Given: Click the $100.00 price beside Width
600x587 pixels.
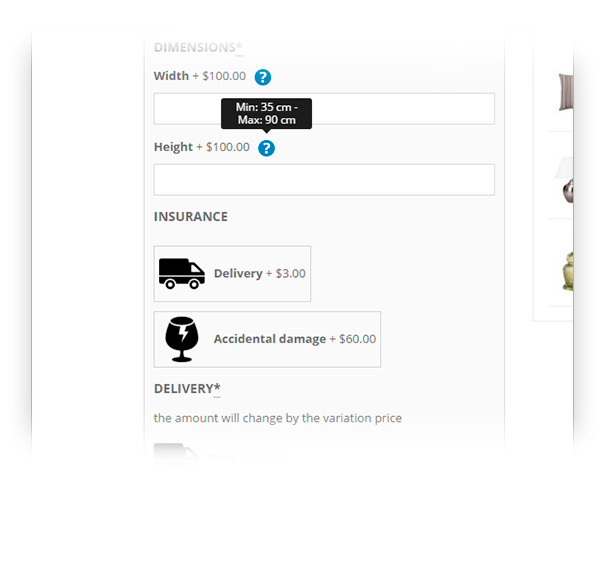Looking at the screenshot, I should pyautogui.click(x=224, y=76).
